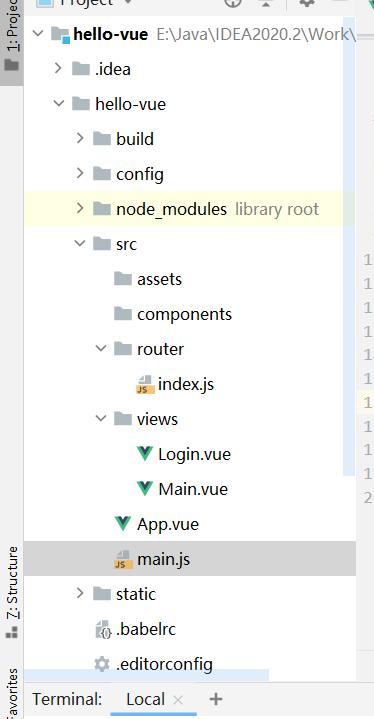Expand the static folder
The image size is (374, 719).
tap(80, 593)
